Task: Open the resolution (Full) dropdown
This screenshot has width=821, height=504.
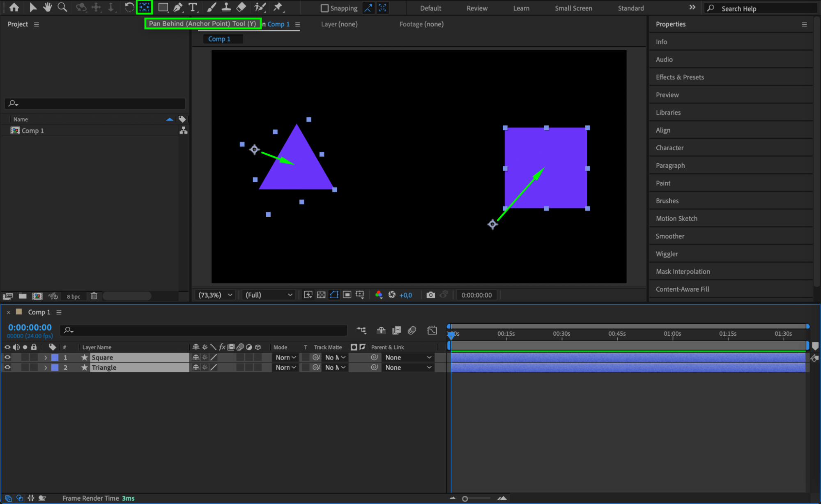Action: [269, 295]
